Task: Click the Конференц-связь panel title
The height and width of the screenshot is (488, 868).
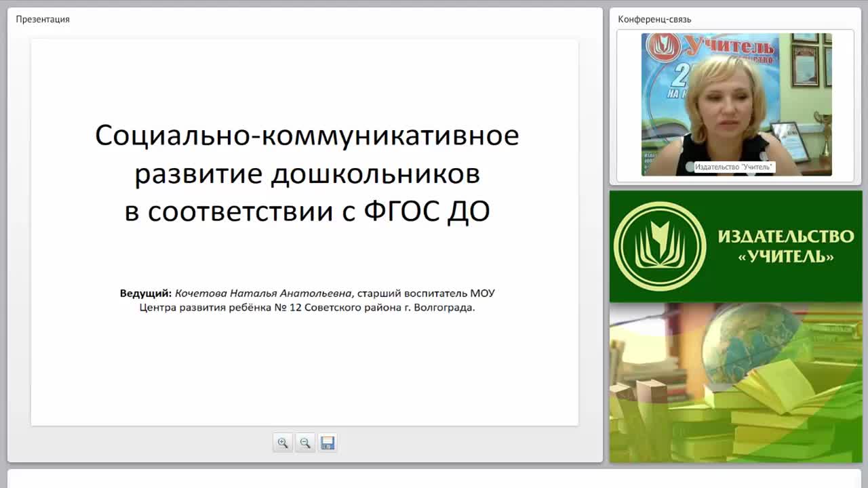Action: click(654, 19)
